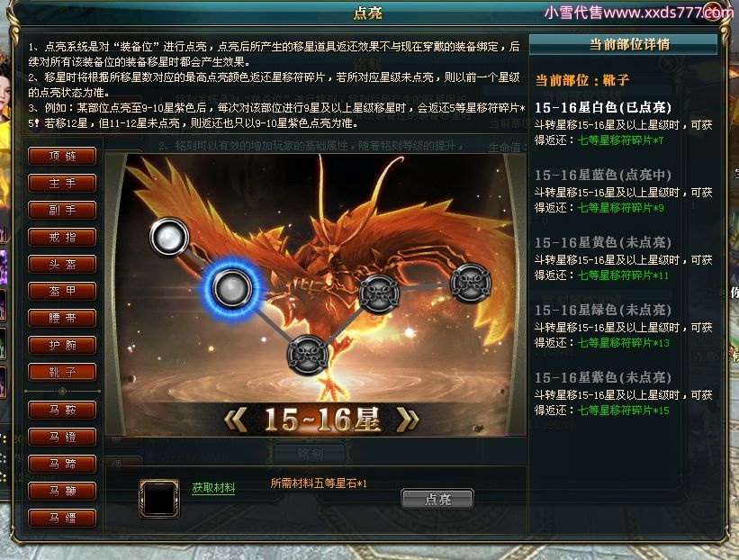Select the blue glowing star node

pyautogui.click(x=231, y=288)
